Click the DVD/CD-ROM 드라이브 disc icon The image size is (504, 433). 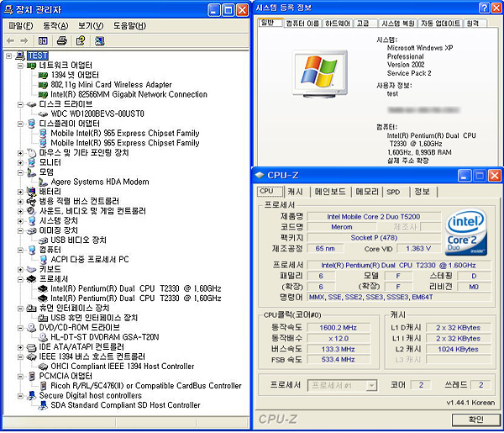pos(31,328)
